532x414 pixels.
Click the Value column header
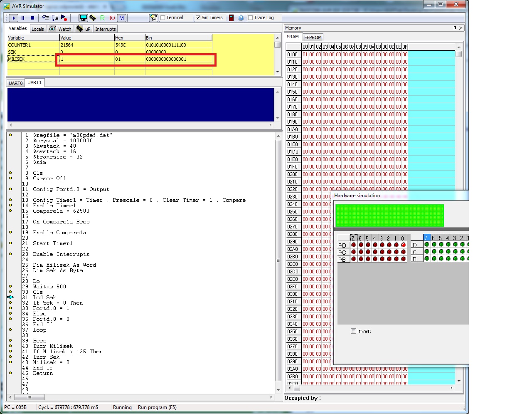(87, 38)
